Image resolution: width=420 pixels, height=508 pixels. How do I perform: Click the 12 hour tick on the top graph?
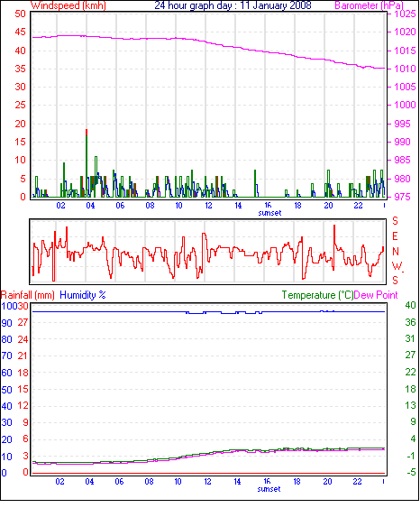(x=208, y=206)
